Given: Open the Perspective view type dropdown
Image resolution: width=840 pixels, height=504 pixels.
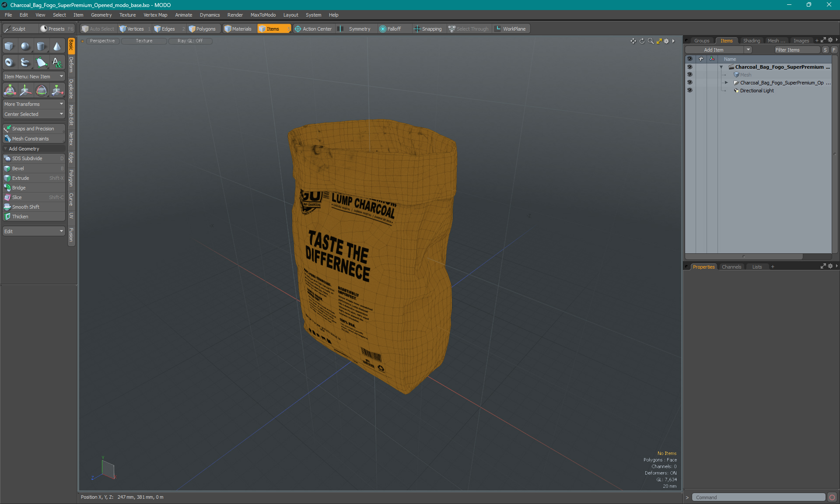Looking at the screenshot, I should (x=103, y=41).
